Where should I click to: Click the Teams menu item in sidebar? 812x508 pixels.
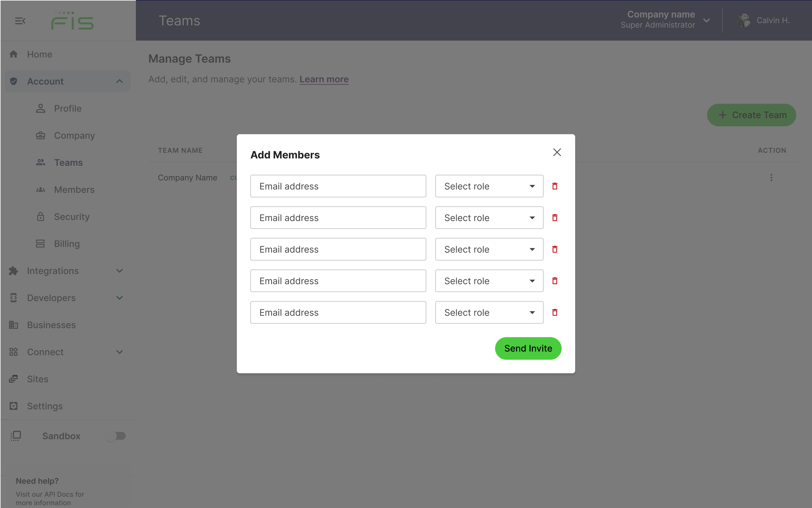[69, 162]
